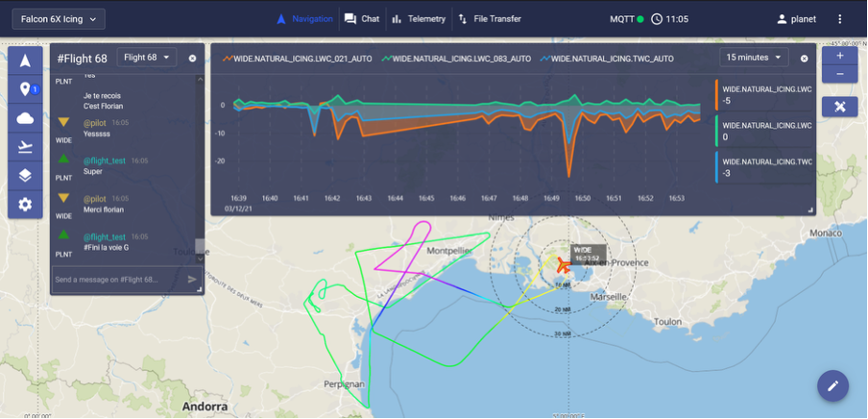Open the weather cloud layer tool

coord(25,118)
